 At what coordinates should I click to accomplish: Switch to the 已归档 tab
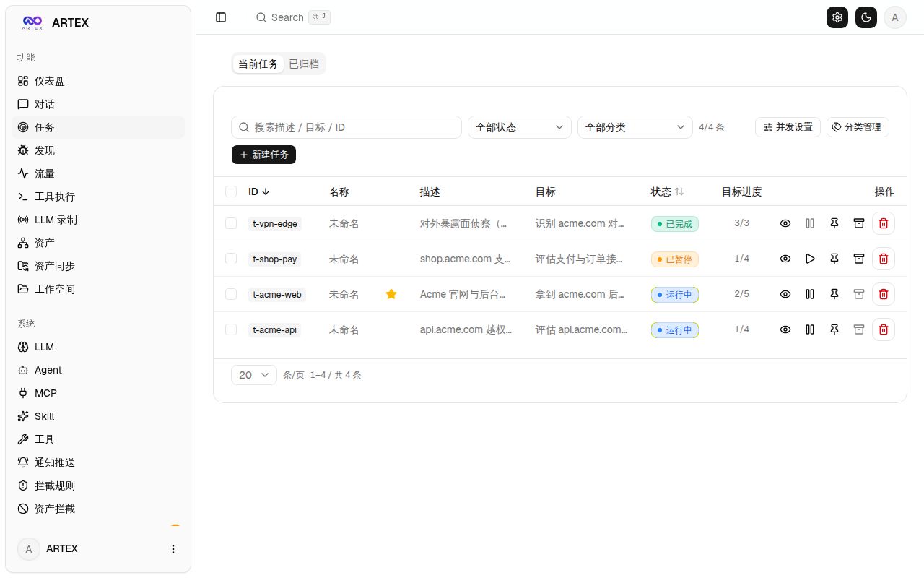(304, 64)
